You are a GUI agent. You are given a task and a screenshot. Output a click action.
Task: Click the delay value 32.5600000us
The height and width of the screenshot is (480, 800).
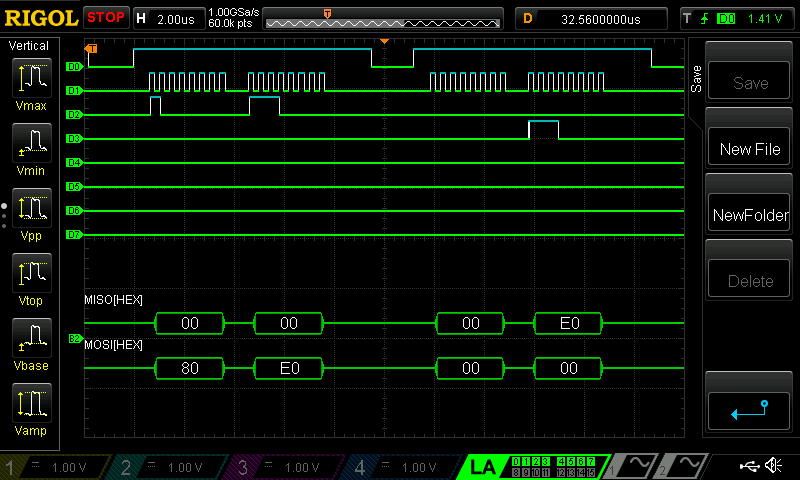coord(601,19)
